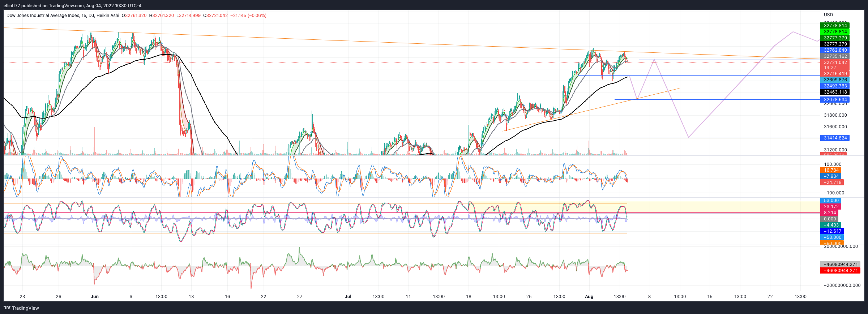
Task: Click the gray 0.000 level label
Action: pos(830,219)
